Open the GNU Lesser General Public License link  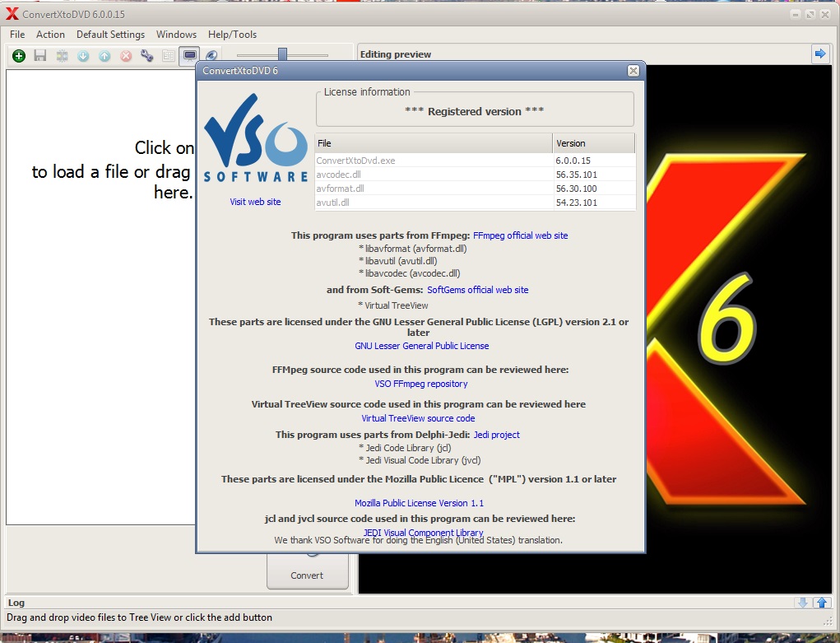421,346
